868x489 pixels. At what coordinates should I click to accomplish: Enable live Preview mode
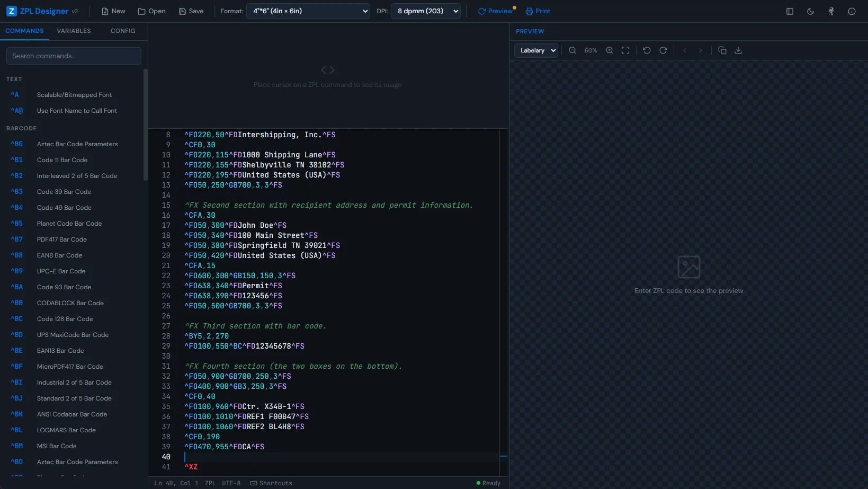coord(496,11)
